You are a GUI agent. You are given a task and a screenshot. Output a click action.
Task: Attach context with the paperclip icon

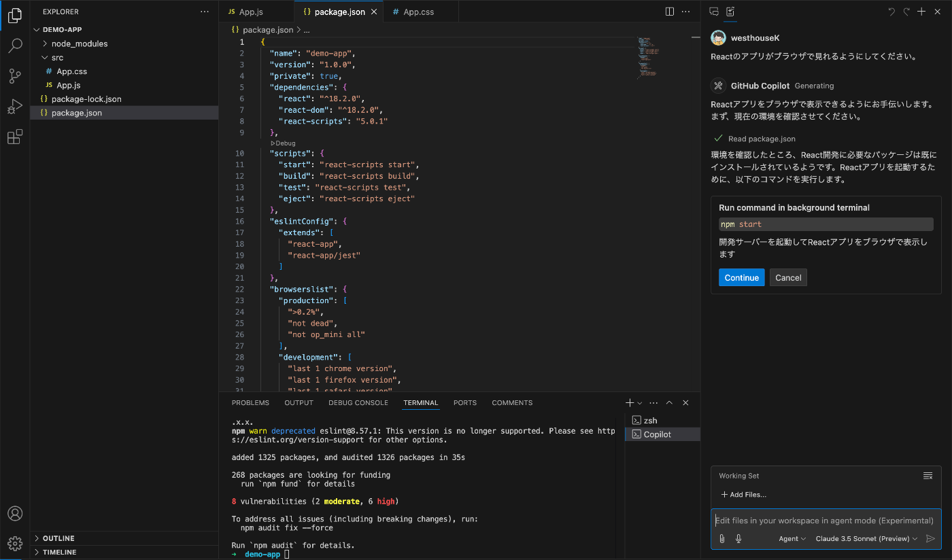click(722, 538)
